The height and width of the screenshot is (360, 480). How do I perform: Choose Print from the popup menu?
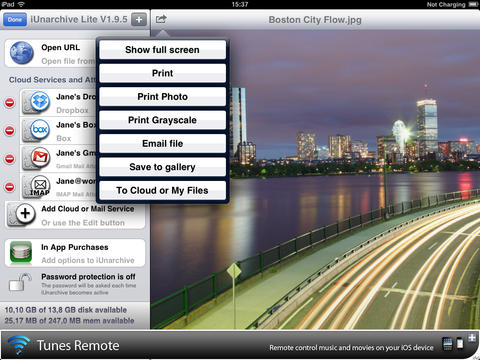click(x=162, y=73)
